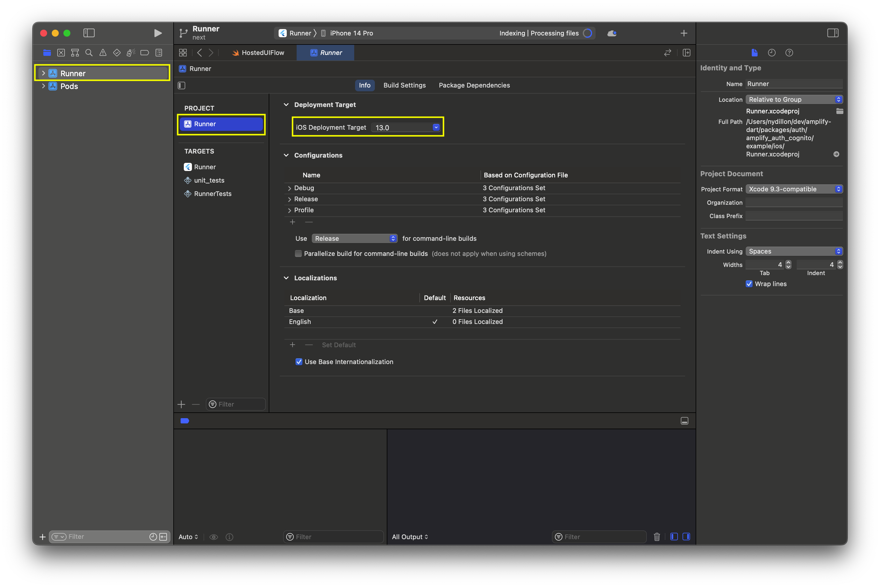Image resolution: width=880 pixels, height=588 pixels.
Task: Open the Auto variables scope menu
Action: pyautogui.click(x=188, y=537)
